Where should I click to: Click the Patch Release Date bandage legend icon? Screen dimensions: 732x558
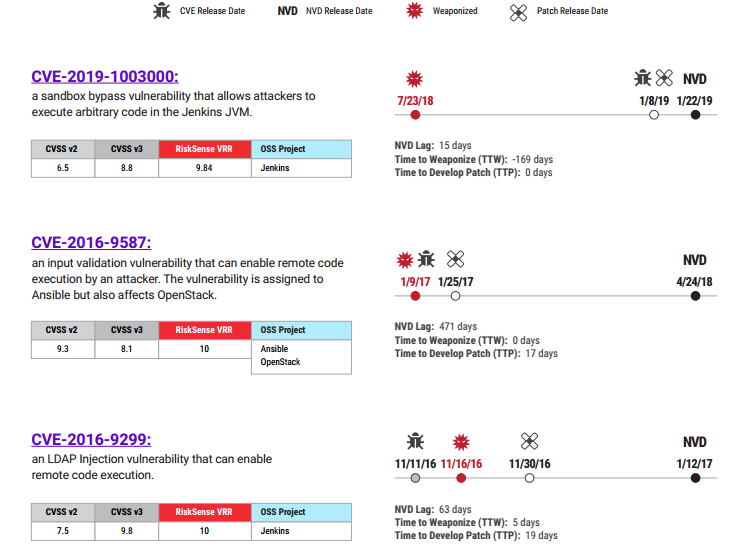point(518,11)
